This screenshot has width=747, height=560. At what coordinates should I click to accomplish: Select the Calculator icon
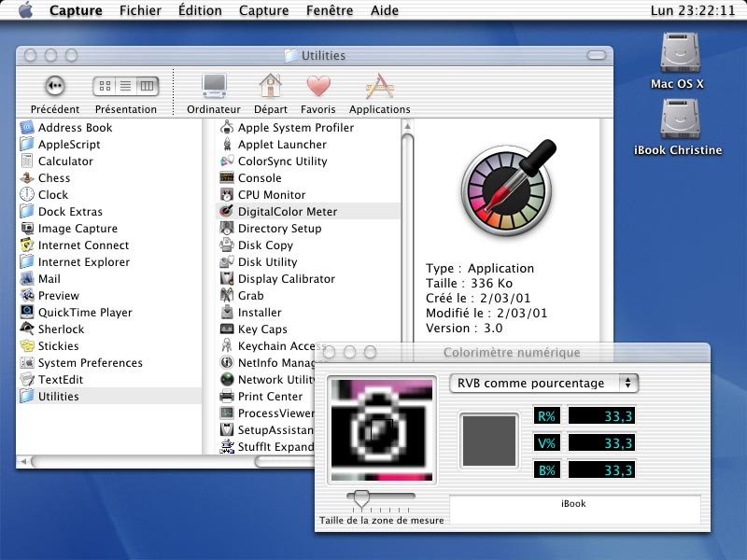27,161
